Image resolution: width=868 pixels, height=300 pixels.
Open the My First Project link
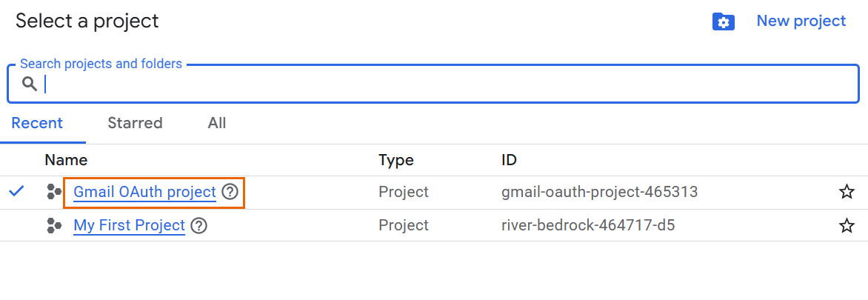pyautogui.click(x=129, y=225)
